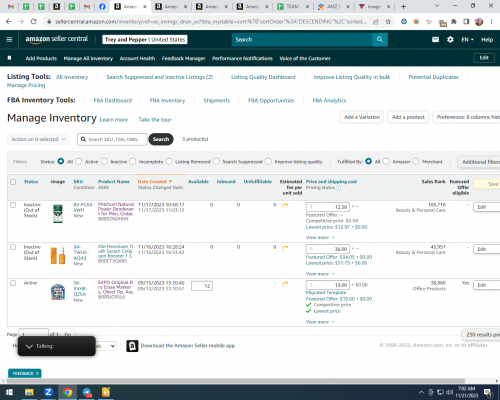Go back using browser arrow
The image size is (500, 400).
(x=9, y=22)
